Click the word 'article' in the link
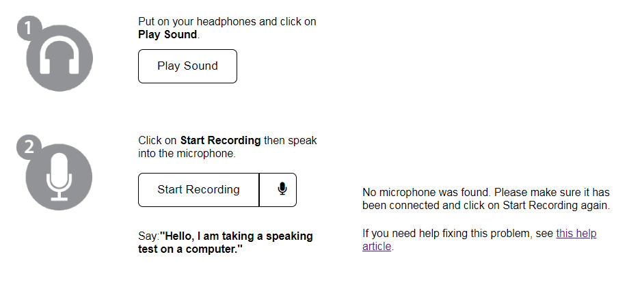The image size is (644, 289). pos(377,246)
